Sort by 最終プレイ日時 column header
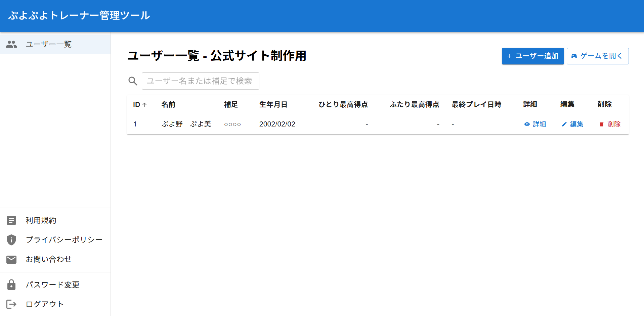The image size is (644, 316). point(476,105)
